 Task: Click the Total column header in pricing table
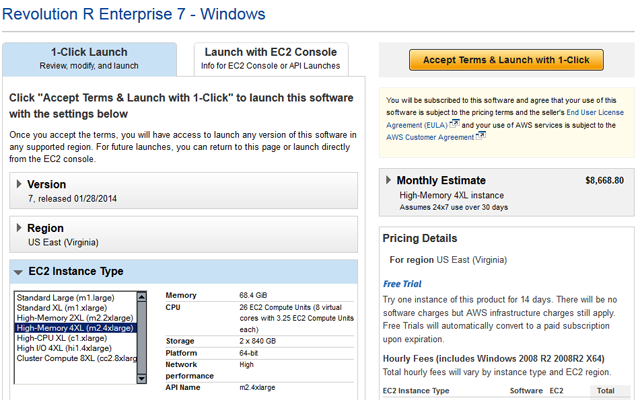(605, 391)
